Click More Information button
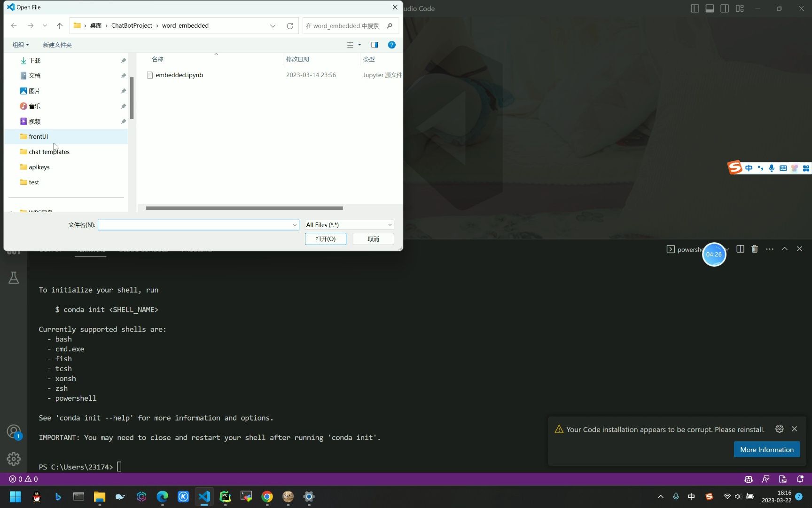This screenshot has width=812, height=508. coord(767,449)
